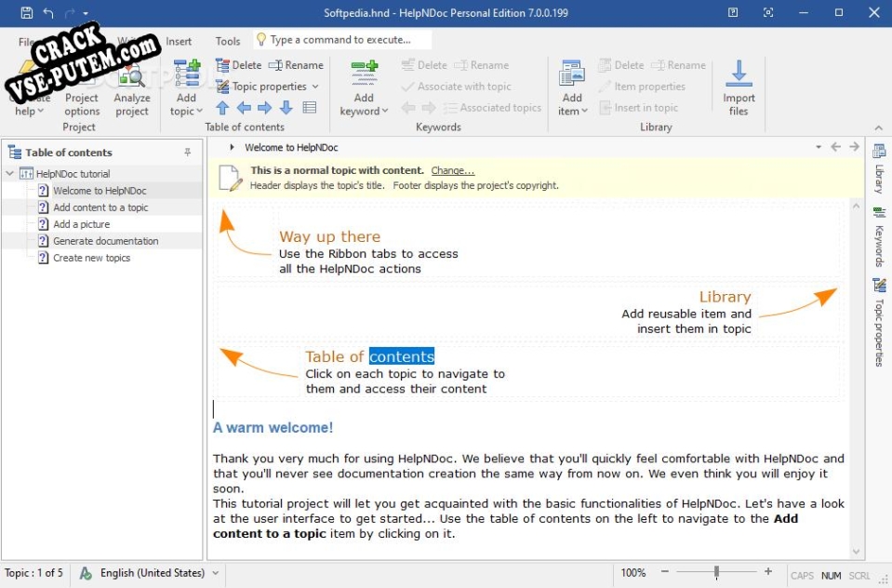Click the 100% zoom level
Viewport: 892px width, 588px height.
(x=633, y=572)
